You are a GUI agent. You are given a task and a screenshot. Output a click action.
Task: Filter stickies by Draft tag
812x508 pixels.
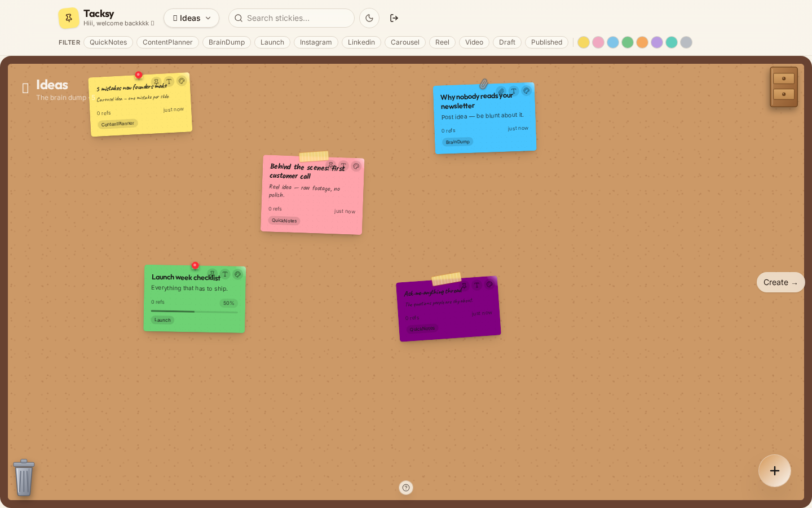click(x=507, y=42)
